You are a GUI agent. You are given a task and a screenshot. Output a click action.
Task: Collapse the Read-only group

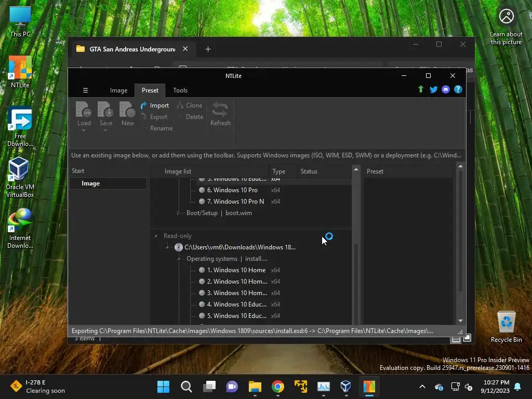coord(156,236)
